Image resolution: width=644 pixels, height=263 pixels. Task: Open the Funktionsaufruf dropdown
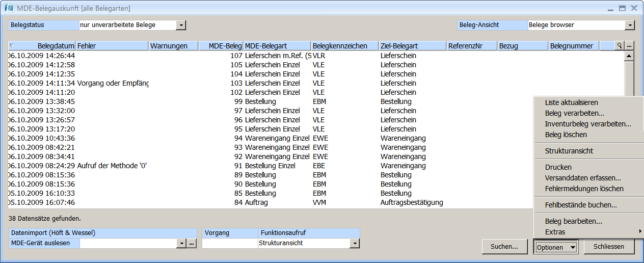(x=355, y=244)
